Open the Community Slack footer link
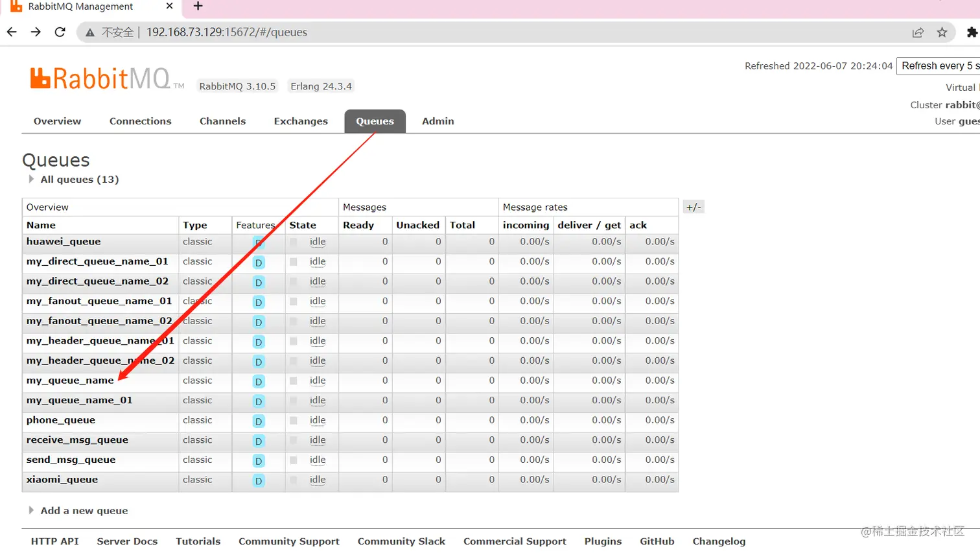The image size is (980, 553). [401, 541]
